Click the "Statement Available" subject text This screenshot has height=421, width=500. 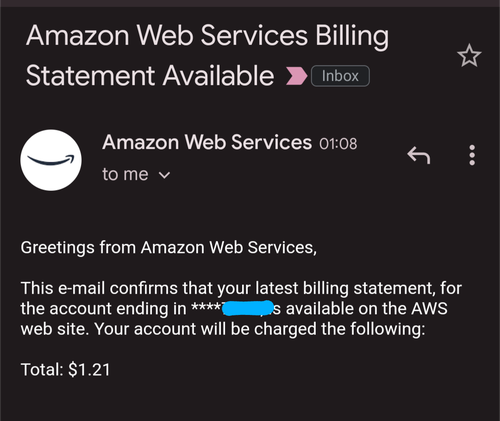point(150,76)
